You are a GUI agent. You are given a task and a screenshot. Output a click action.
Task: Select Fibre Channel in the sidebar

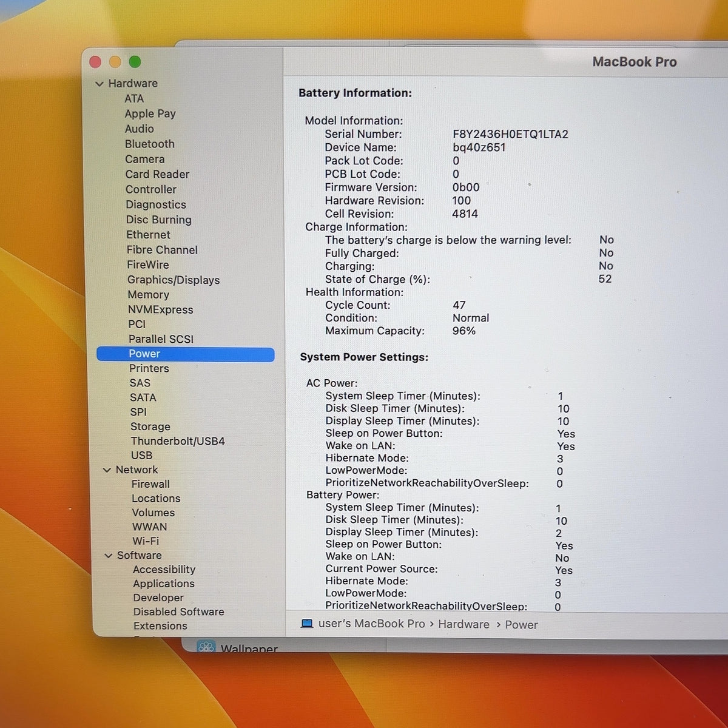163,250
